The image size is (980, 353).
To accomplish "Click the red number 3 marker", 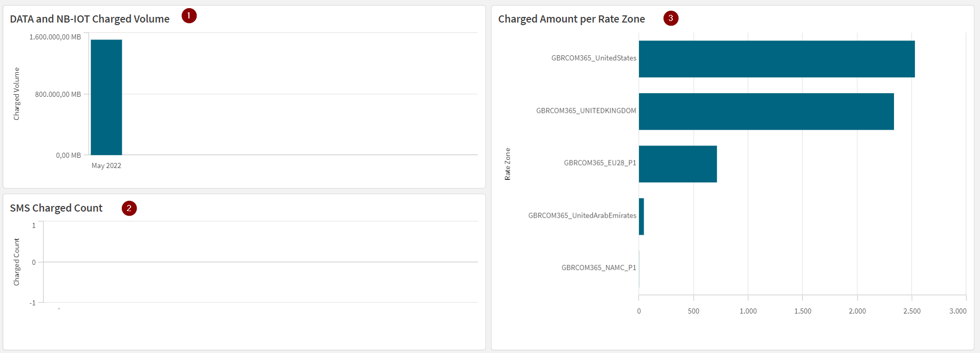I will 671,18.
